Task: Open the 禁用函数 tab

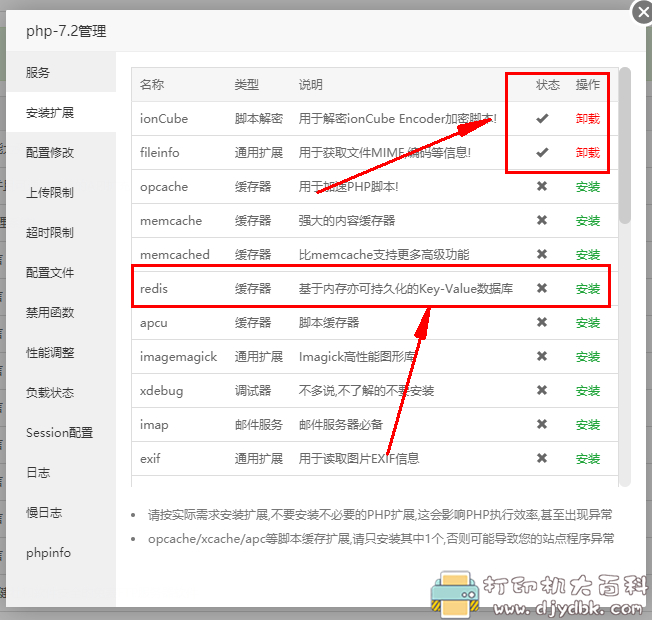Action: tap(61, 312)
